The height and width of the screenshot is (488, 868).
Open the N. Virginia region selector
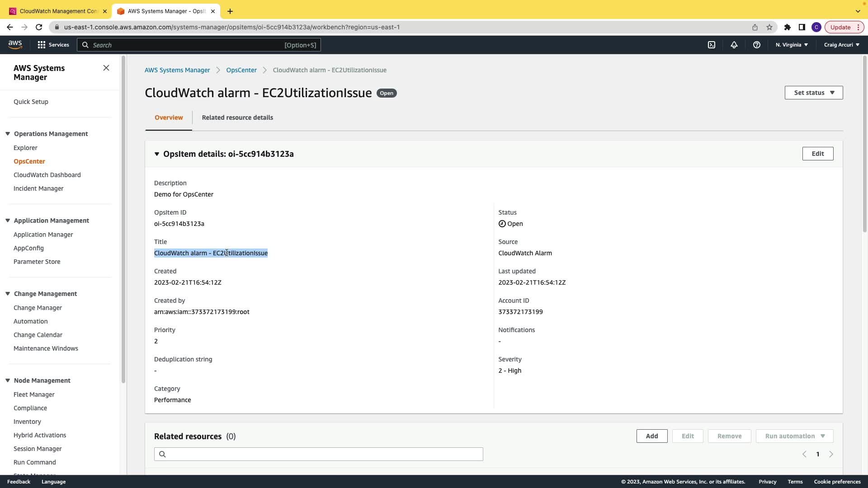[792, 45]
